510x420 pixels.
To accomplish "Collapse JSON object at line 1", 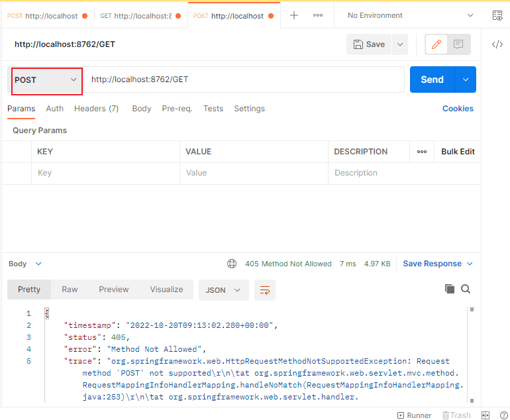I will click(x=47, y=313).
